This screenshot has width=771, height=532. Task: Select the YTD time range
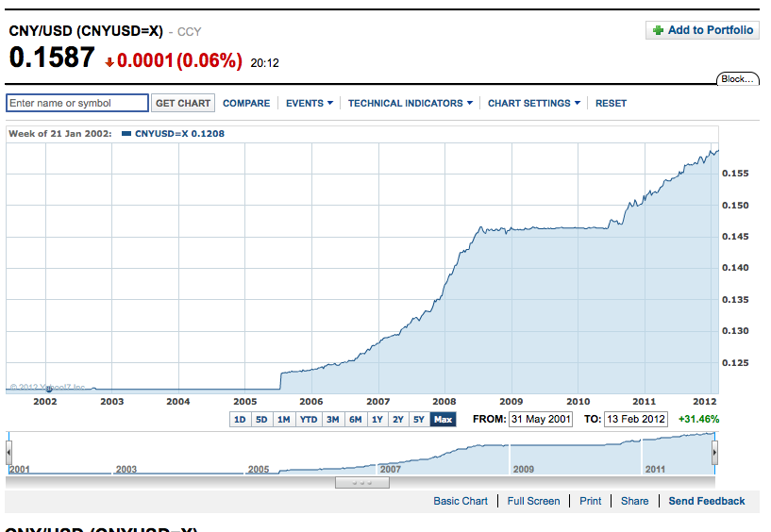pyautogui.click(x=309, y=420)
